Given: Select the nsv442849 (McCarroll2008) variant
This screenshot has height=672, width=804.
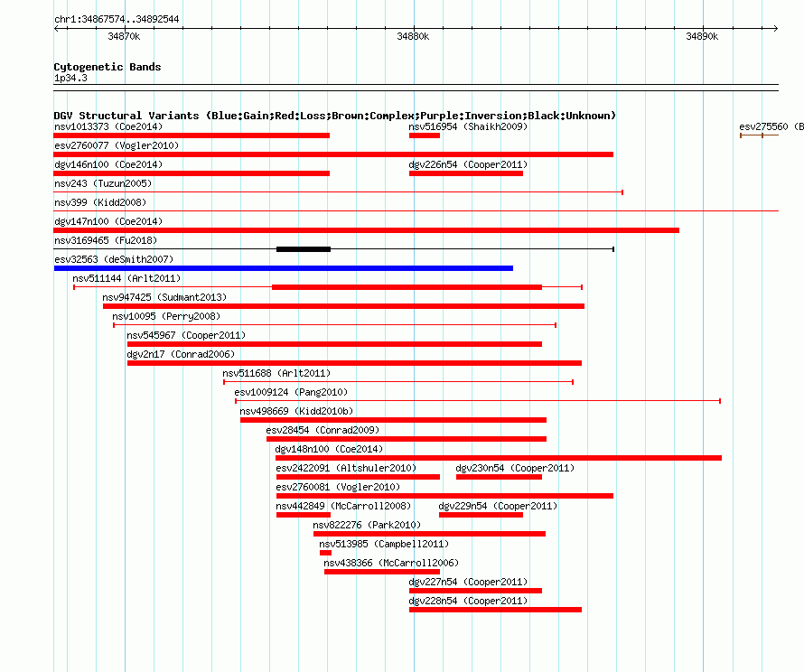Looking at the screenshot, I should pyautogui.click(x=343, y=506).
